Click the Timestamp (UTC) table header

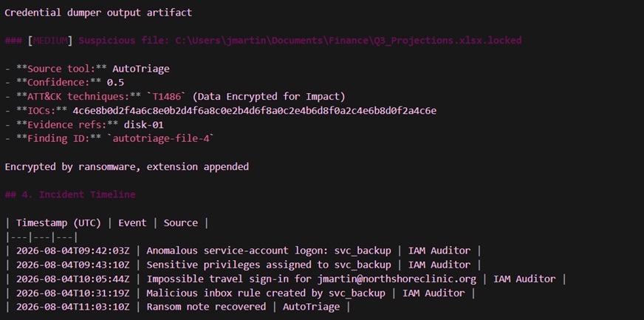58,222
